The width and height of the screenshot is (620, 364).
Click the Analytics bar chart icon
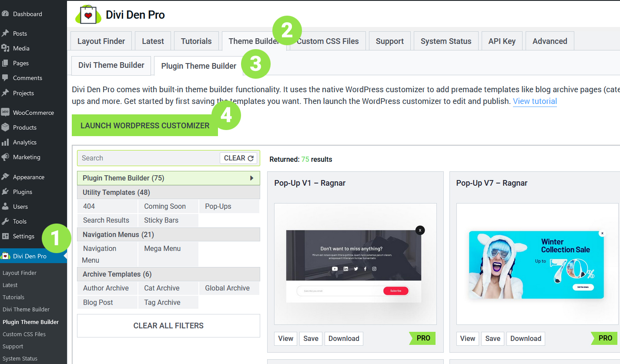pyautogui.click(x=5, y=142)
